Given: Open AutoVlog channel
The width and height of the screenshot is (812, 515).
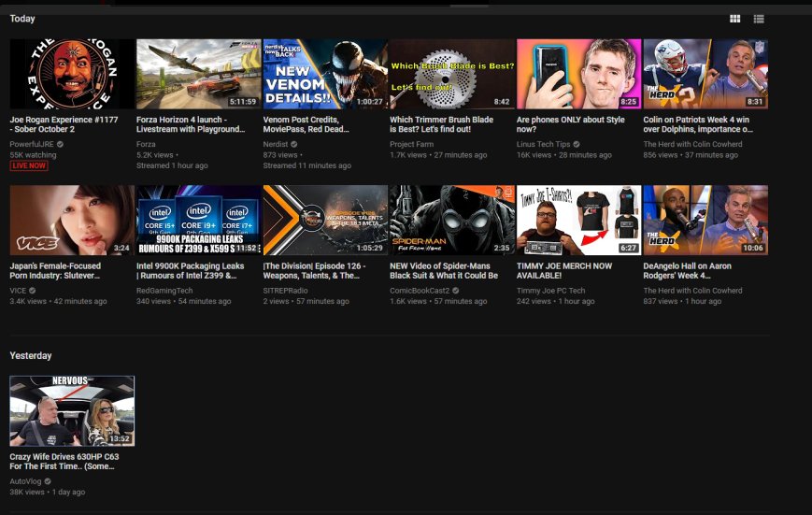Looking at the screenshot, I should [x=25, y=480].
